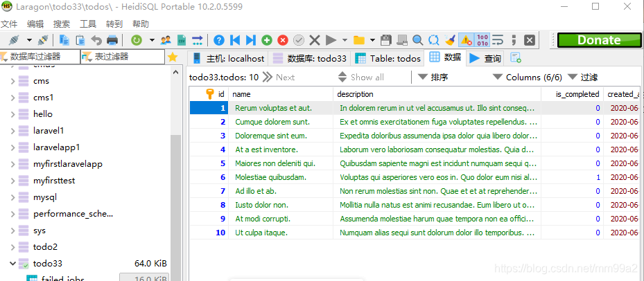Click the yellow open folder icon
644x281 pixels.
click(x=359, y=39)
